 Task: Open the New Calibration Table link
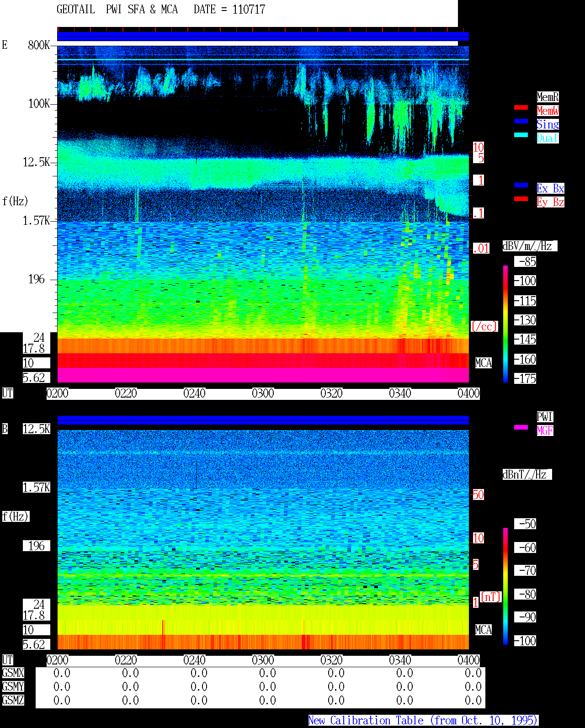pos(423,721)
